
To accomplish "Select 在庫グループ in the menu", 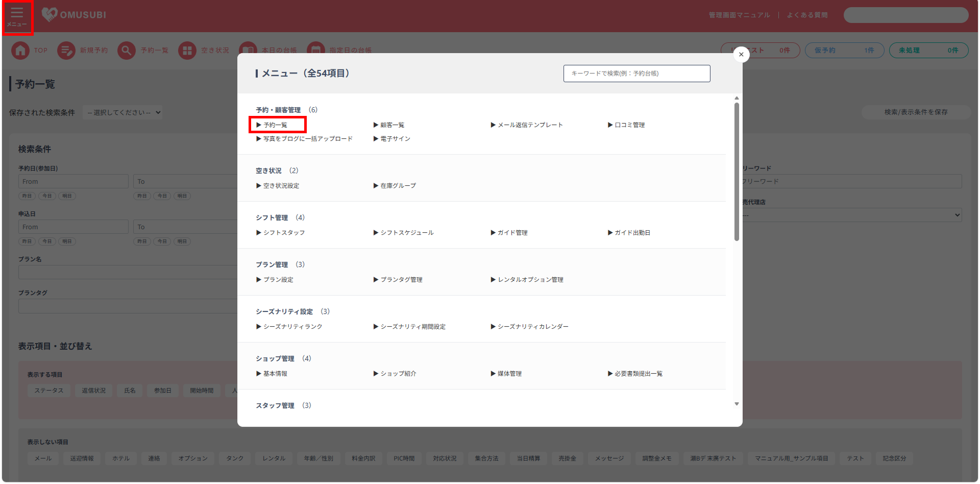I will pos(395,186).
